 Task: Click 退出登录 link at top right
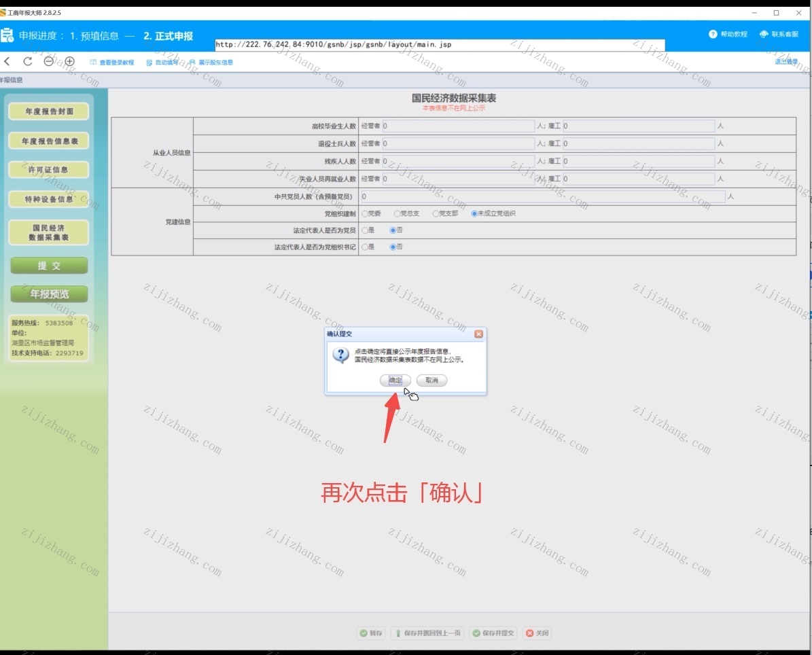point(786,62)
